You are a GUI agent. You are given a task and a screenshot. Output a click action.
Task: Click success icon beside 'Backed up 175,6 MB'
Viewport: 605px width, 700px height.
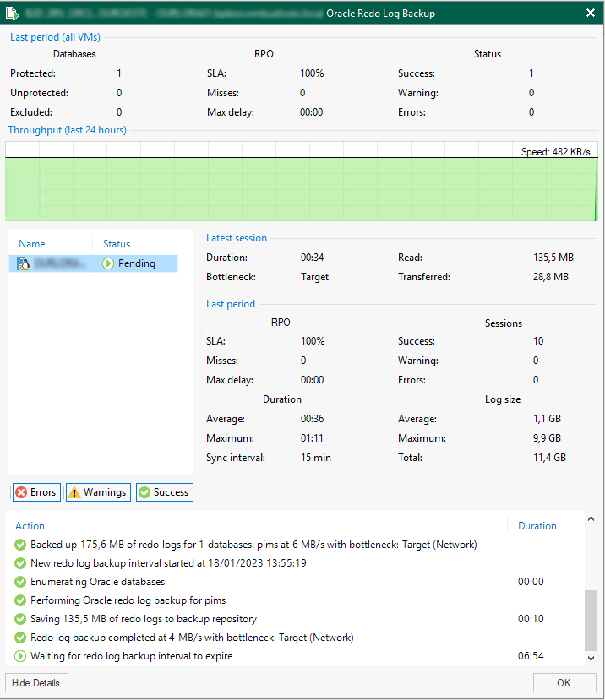20,545
